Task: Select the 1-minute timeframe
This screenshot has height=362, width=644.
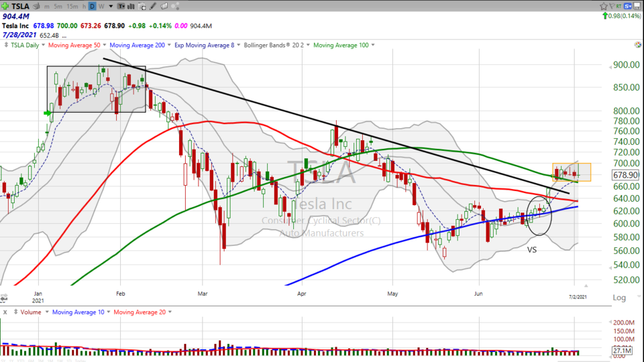Action: point(47,7)
